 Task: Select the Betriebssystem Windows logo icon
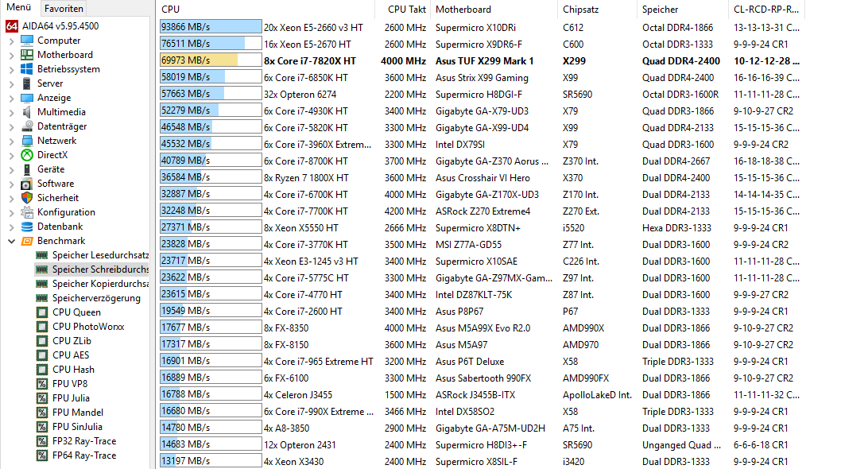click(26, 69)
